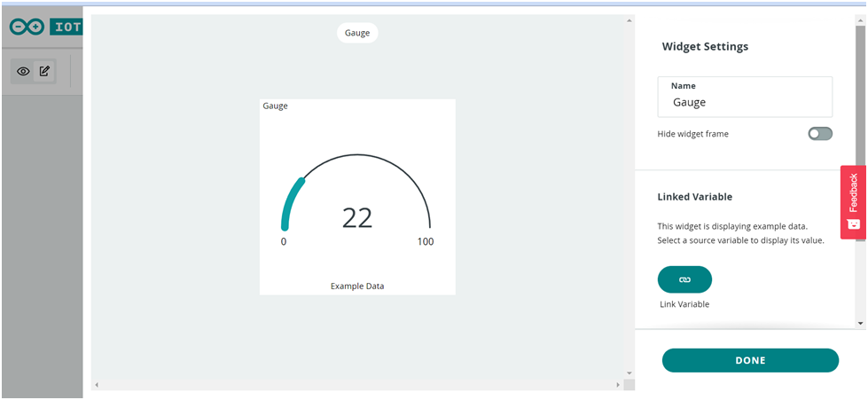The height and width of the screenshot is (400, 868).
Task: Click the gauge minimum label 0
Action: tap(284, 241)
